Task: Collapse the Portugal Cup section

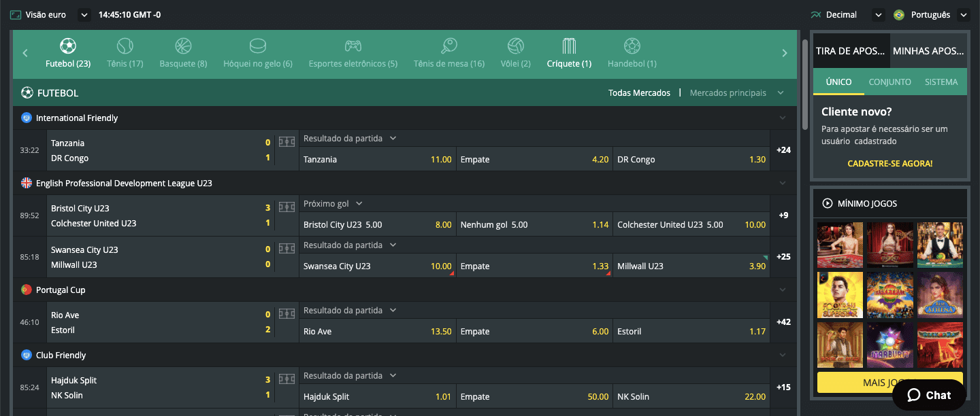Action: 782,290
